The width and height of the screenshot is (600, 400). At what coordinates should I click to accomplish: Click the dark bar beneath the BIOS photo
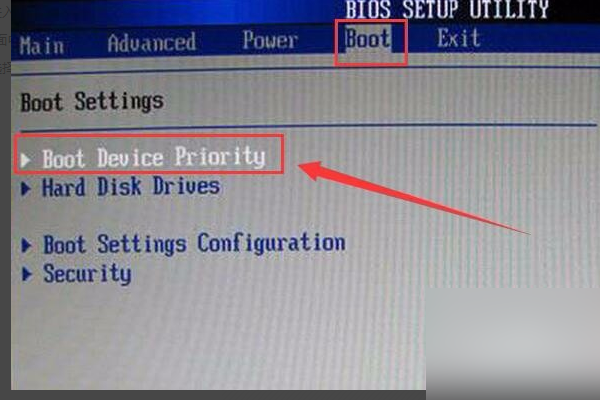218,395
